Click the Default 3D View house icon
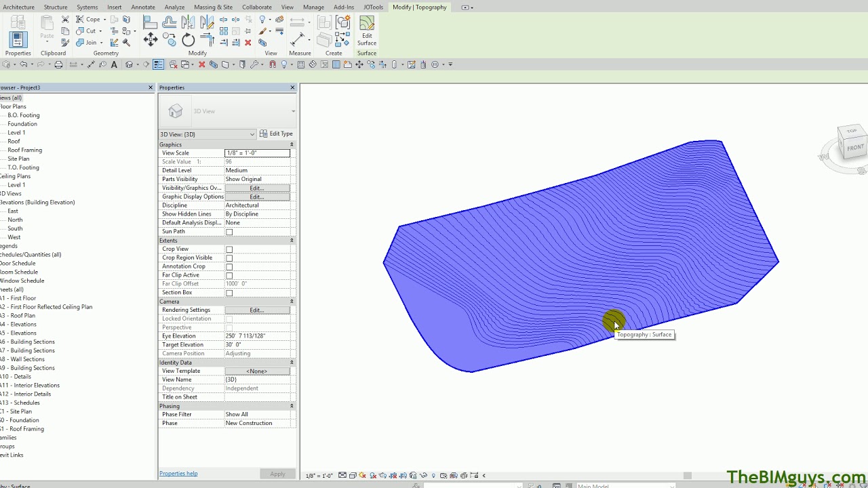868x488 pixels. 129,64
